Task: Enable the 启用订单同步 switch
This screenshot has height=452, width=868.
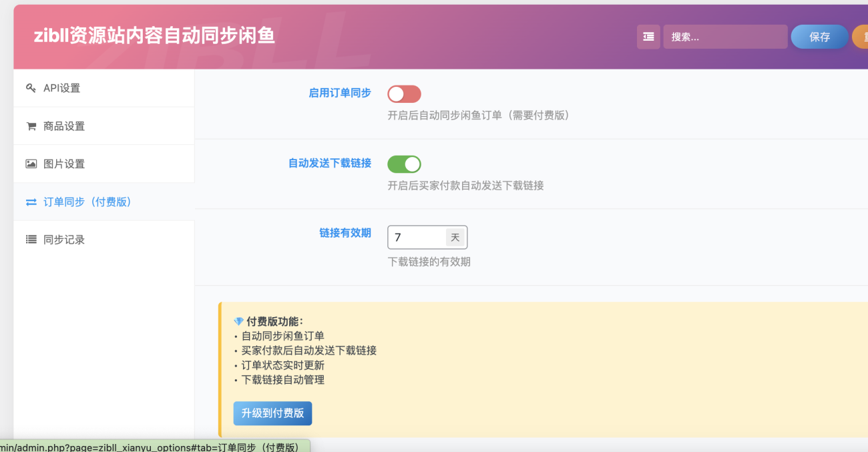Action: tap(404, 94)
